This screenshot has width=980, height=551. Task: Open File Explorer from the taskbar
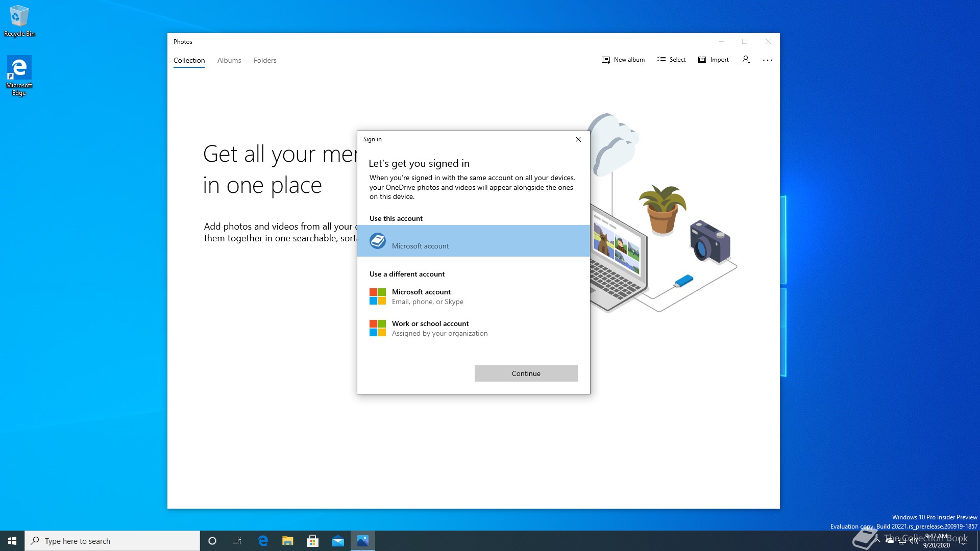(x=288, y=541)
